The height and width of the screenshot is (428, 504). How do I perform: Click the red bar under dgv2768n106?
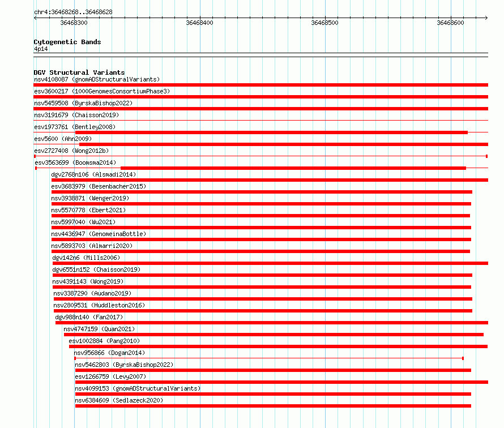[270, 180]
